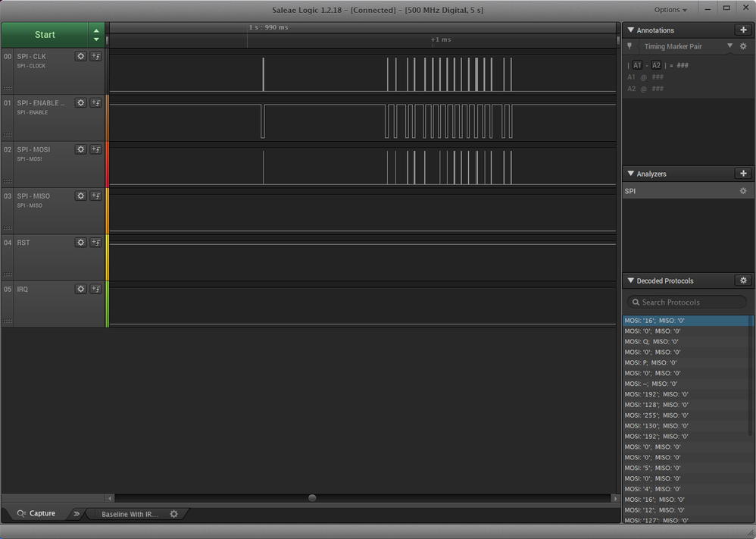Open settings gear for SPI - MOSI channel
Viewport: 756px width, 539px height.
pos(80,149)
